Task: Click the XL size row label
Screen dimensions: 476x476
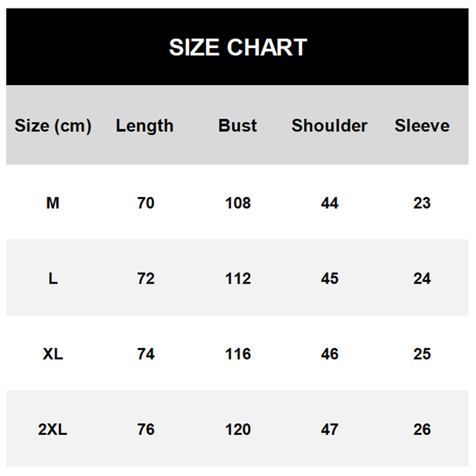Action: (x=53, y=354)
